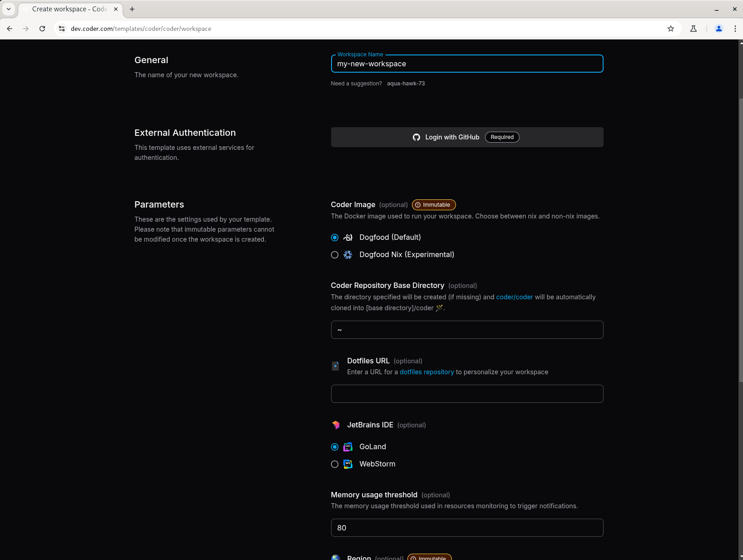Open the tab search dropdown arrow
The image size is (743, 560).
coord(9,9)
